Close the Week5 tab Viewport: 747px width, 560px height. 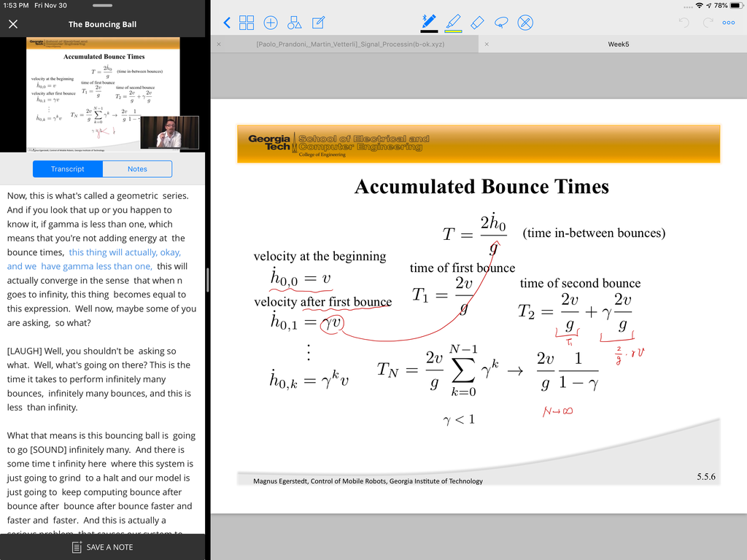487,44
